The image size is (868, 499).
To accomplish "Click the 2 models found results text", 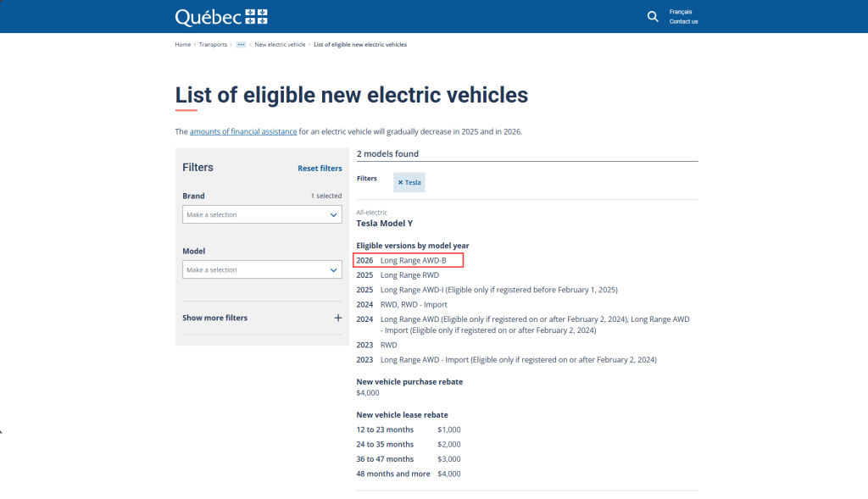I will point(387,154).
